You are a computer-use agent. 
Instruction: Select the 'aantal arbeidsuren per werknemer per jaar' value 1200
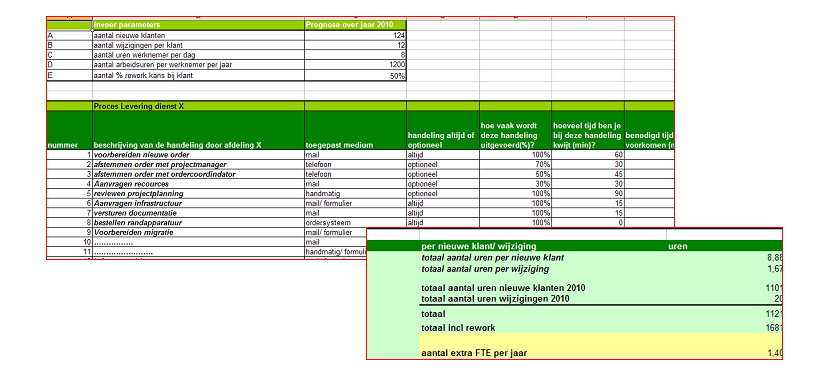pyautogui.click(x=354, y=65)
